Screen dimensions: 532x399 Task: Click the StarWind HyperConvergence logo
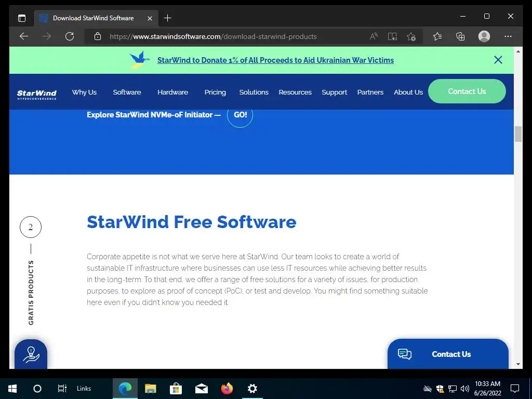37,95
